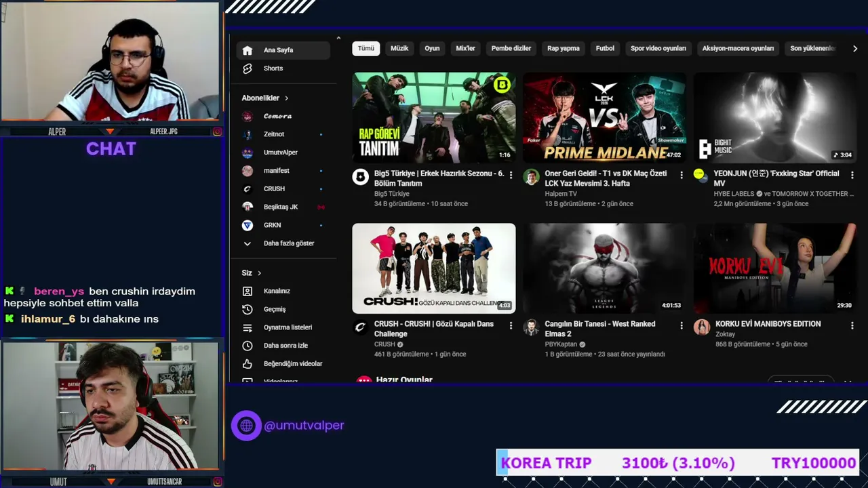Open options menu for YEONJUN Official MV
Viewport: 868px width, 488px height.
[852, 175]
